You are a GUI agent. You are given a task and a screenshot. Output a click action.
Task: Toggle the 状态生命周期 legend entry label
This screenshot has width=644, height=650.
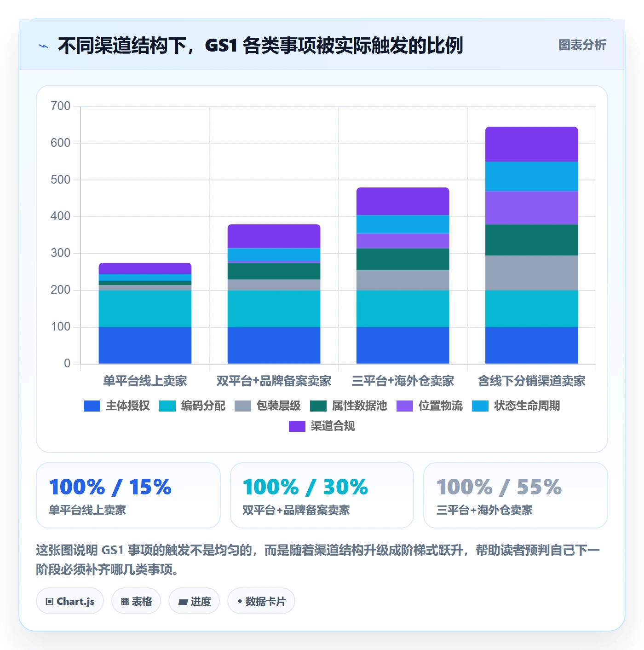coord(527,406)
